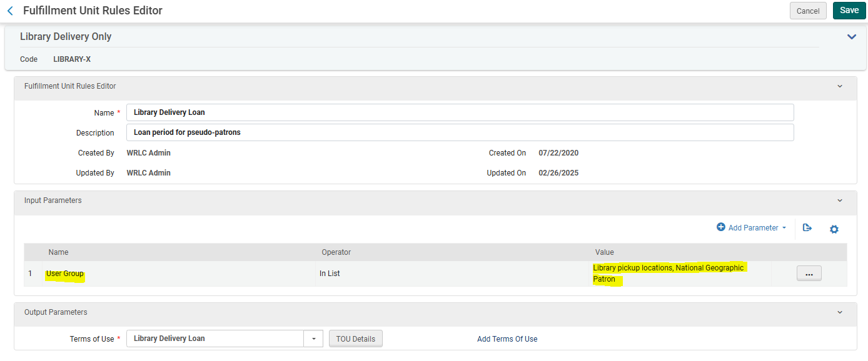The image size is (868, 361).
Task: Open row actions via the ellipsis button
Action: [809, 273]
